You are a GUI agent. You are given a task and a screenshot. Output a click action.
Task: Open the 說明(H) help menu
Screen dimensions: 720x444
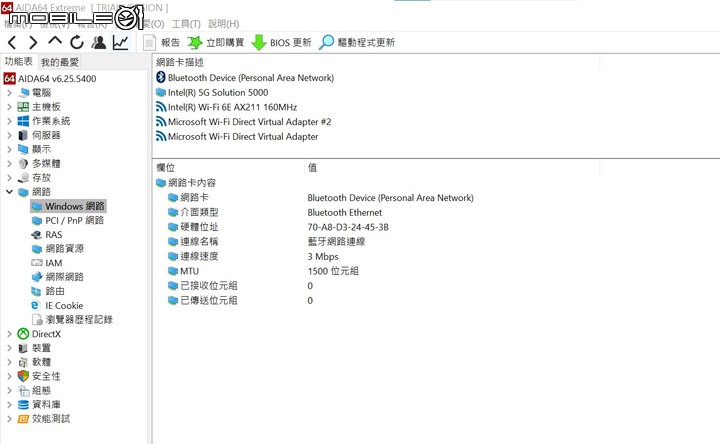(224, 24)
